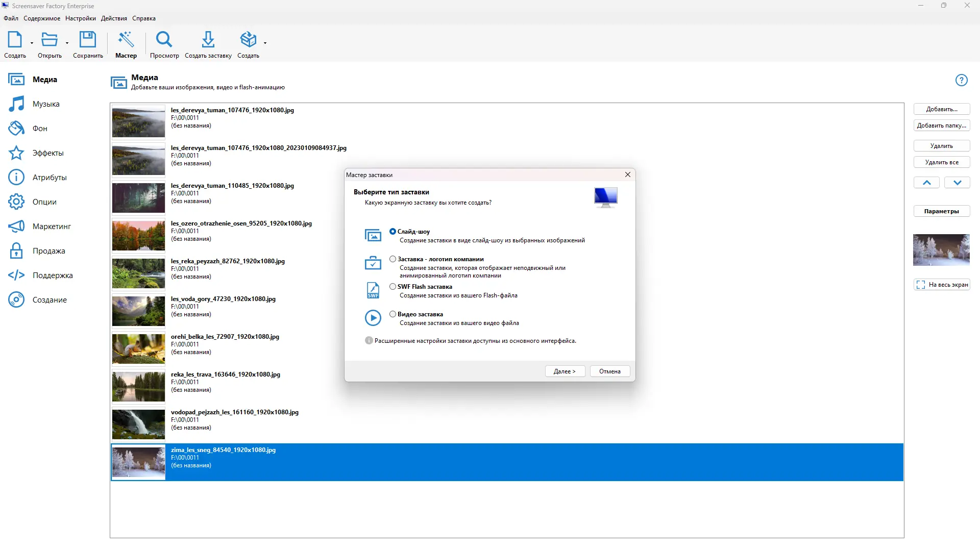This screenshot has width=980, height=551.
Task: Choose Заставка - логотип компании radio button
Action: tap(393, 259)
